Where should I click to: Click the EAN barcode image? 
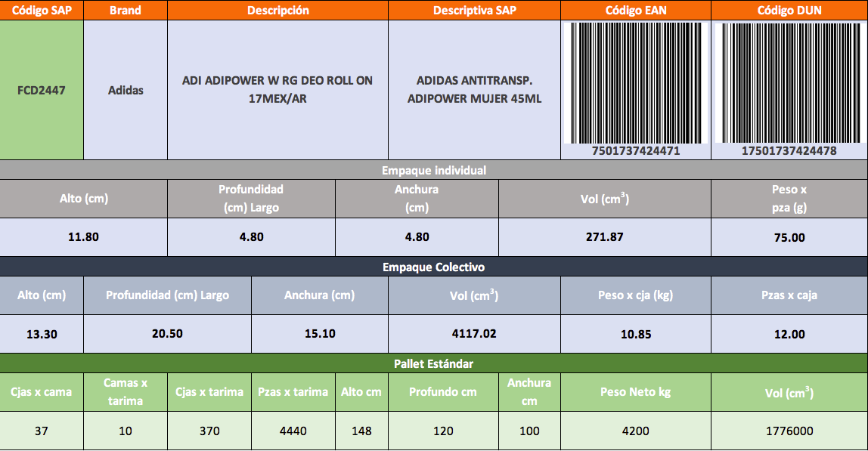636,83
